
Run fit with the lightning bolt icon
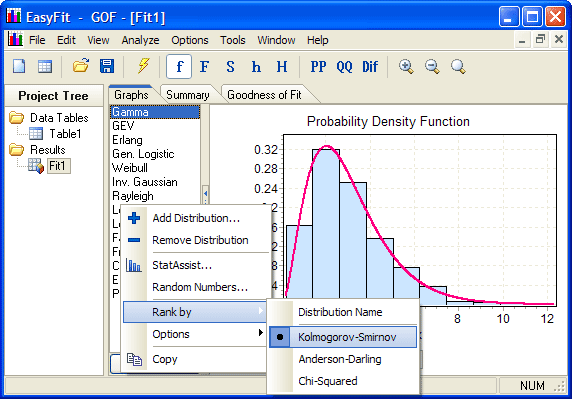(x=143, y=66)
